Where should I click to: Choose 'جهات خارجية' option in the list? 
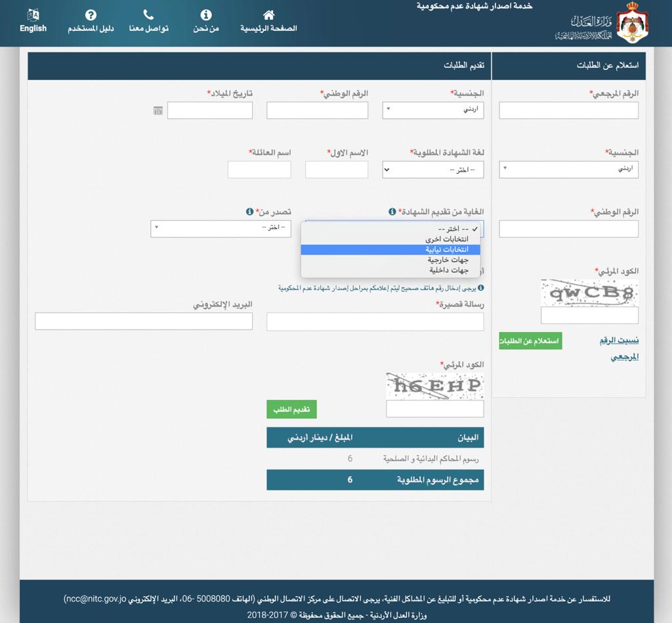tap(448, 260)
